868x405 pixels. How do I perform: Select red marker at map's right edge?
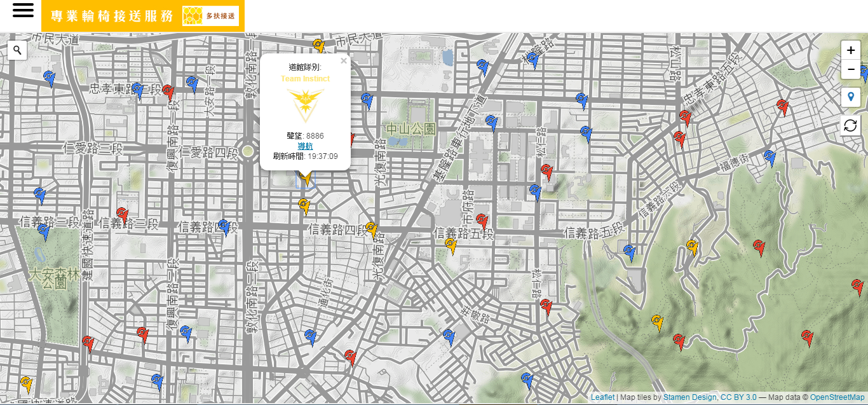pyautogui.click(x=857, y=287)
